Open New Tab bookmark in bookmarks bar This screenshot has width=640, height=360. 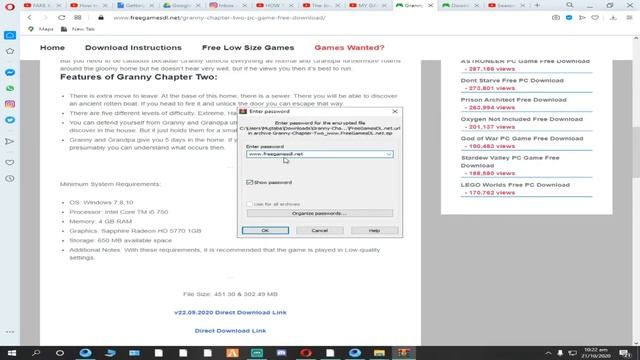tap(78, 29)
